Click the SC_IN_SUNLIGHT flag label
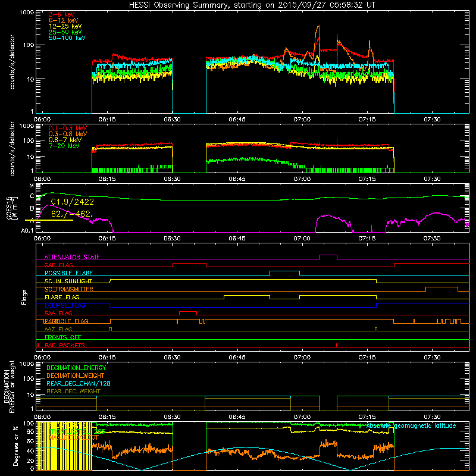This screenshot has width=476, height=476. tap(68, 281)
